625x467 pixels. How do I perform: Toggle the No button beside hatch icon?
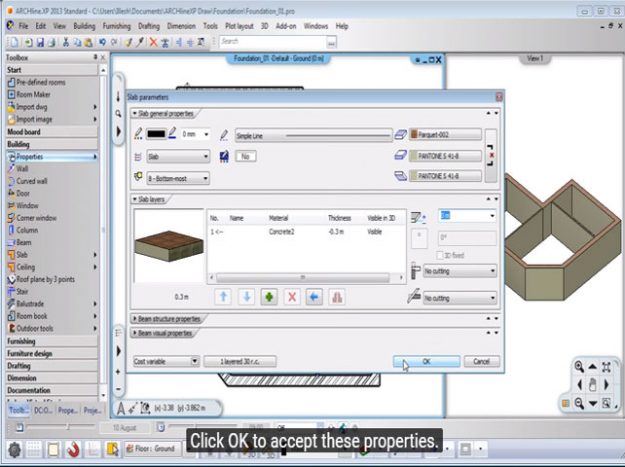(x=244, y=157)
